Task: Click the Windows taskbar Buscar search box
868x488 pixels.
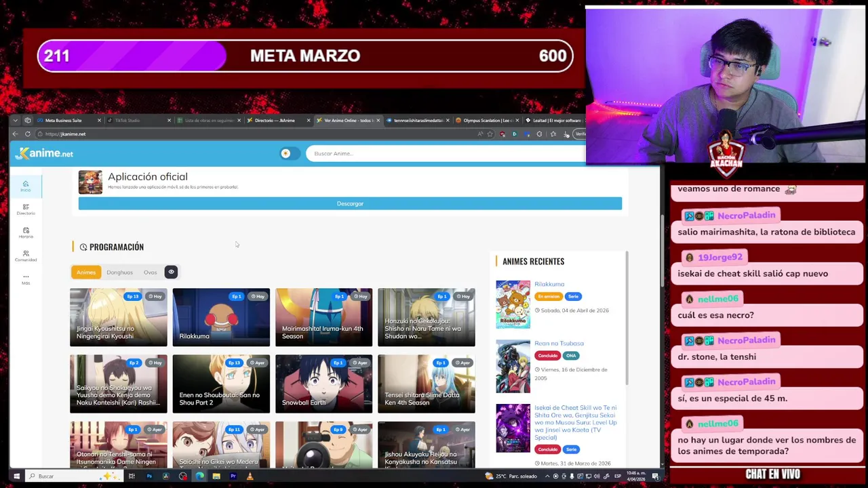Action: [73, 476]
